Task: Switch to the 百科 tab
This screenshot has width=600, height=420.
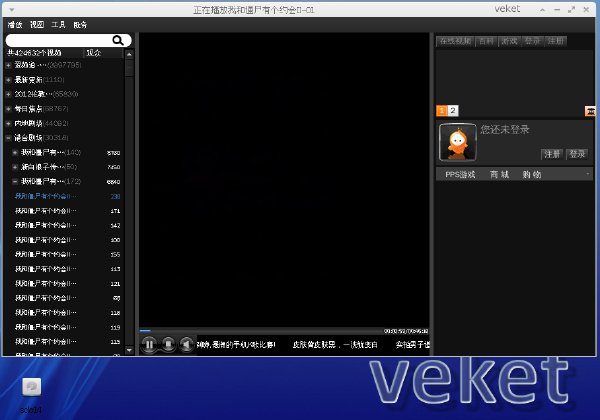Action: (486, 41)
